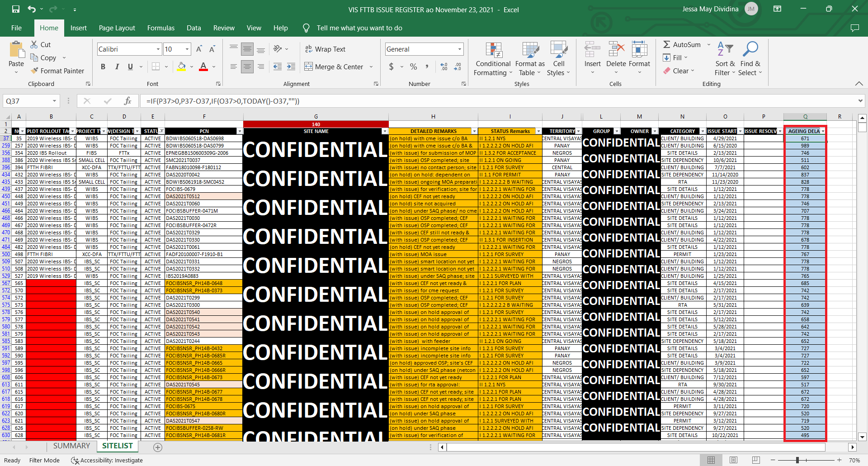This screenshot has height=466, width=868.
Task: Switch to Page Layout view in status bar
Action: 733,460
